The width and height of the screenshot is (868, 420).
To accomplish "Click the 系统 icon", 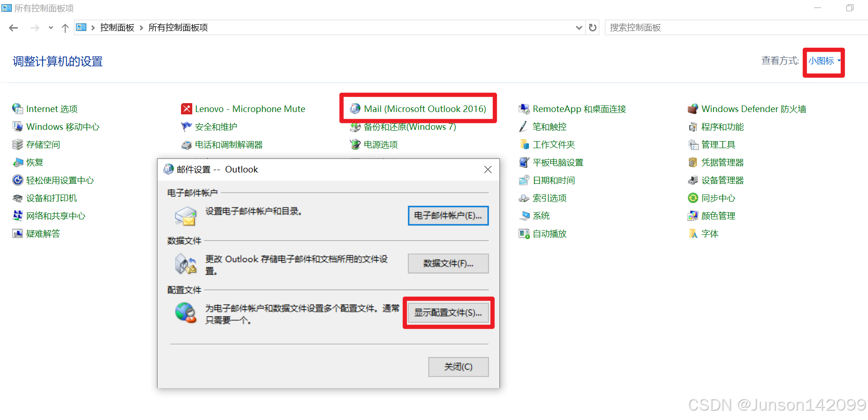I will (524, 216).
